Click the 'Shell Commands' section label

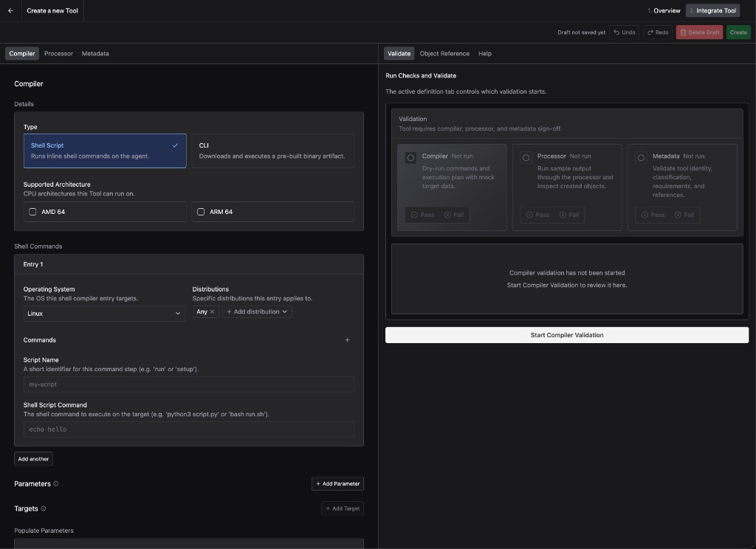click(x=38, y=246)
